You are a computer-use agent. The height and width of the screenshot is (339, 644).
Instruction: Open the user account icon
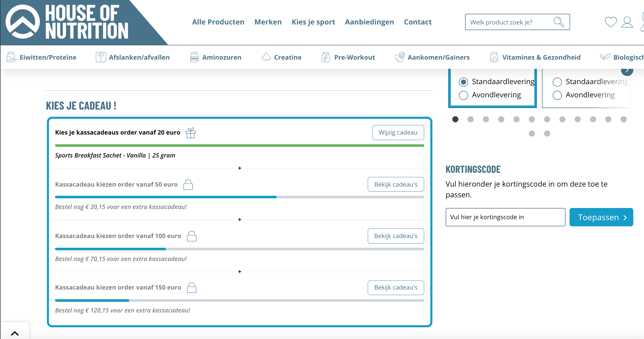point(627,22)
